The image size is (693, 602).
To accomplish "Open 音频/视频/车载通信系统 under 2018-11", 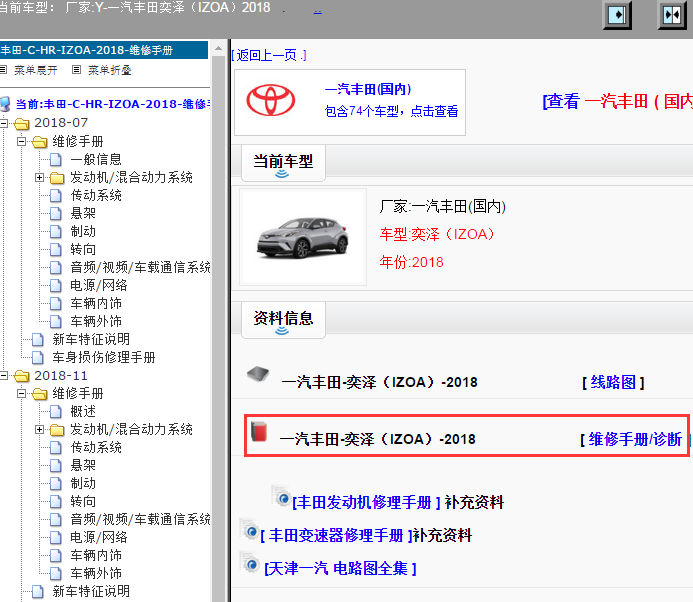I will click(140, 519).
